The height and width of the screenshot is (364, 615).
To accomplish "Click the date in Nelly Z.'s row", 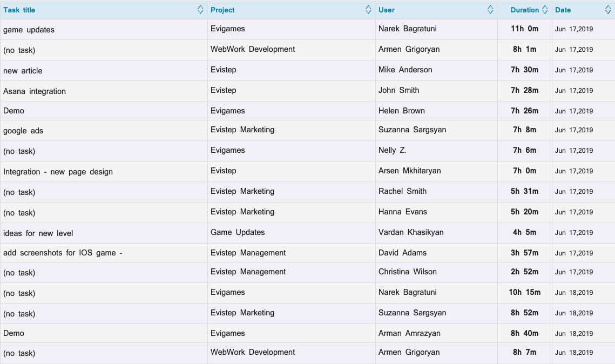I will [574, 151].
